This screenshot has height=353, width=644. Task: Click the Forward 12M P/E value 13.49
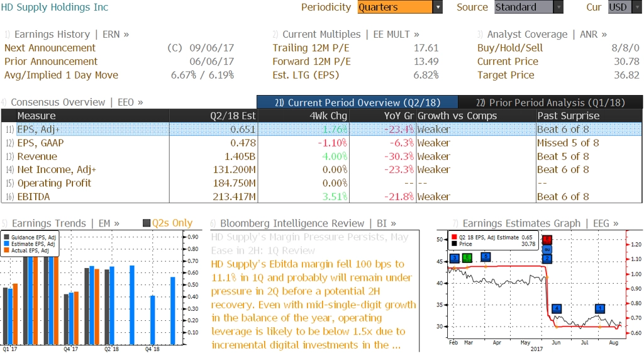[x=426, y=61]
